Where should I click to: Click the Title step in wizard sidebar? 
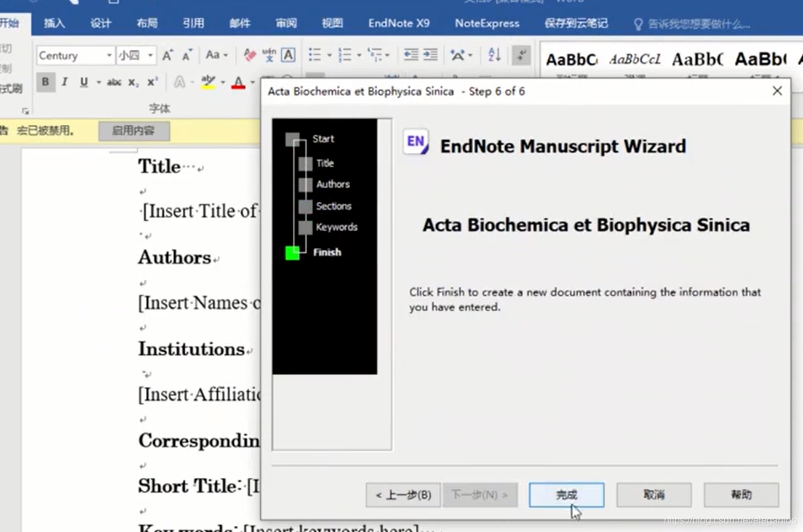325,163
